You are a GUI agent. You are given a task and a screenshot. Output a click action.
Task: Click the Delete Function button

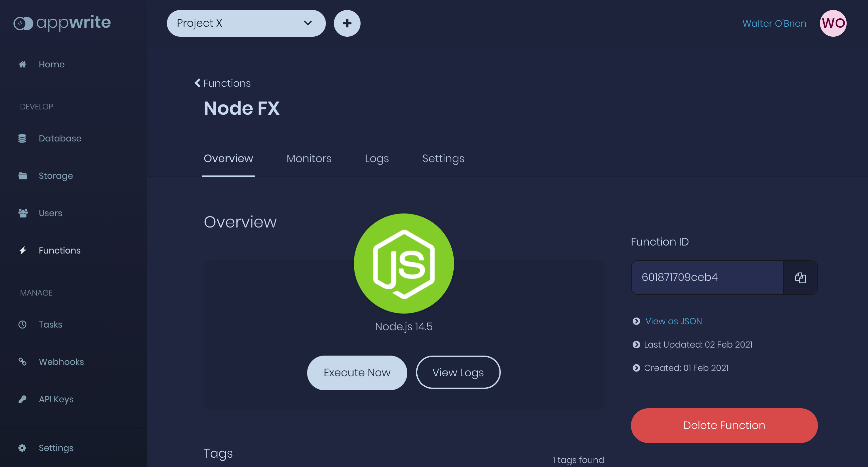[x=724, y=425]
